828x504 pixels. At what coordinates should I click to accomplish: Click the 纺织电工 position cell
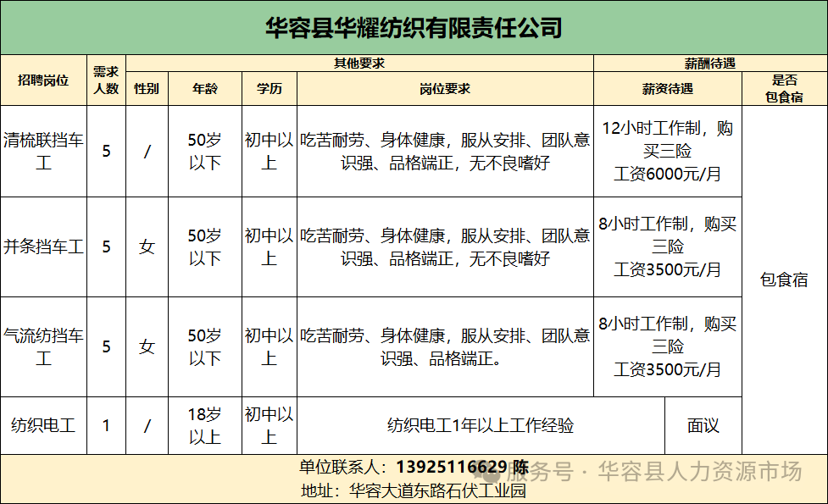click(x=43, y=425)
